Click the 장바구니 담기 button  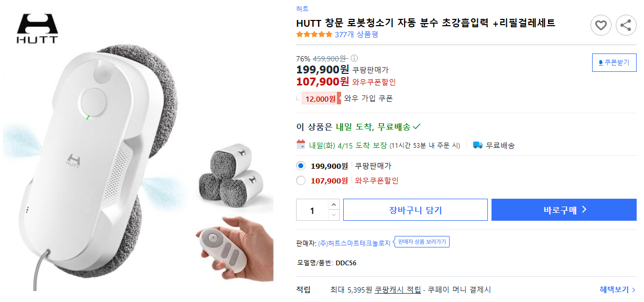click(415, 210)
